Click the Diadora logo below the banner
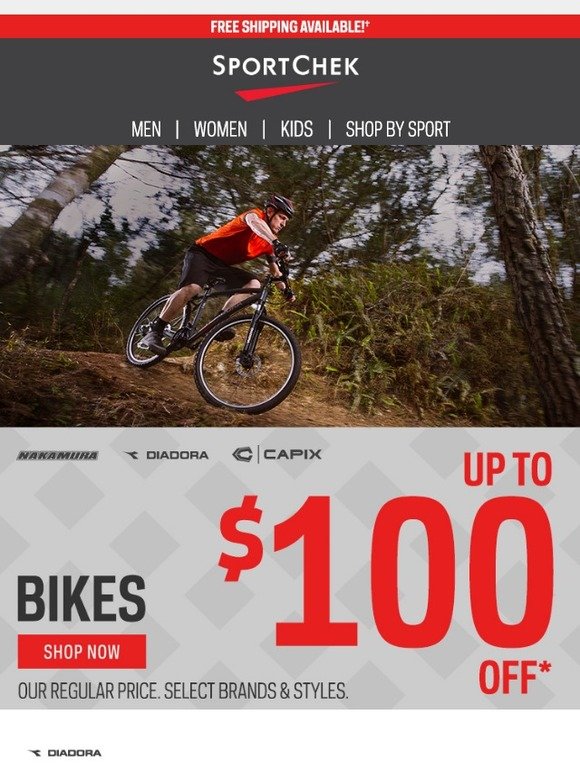 tap(65, 753)
